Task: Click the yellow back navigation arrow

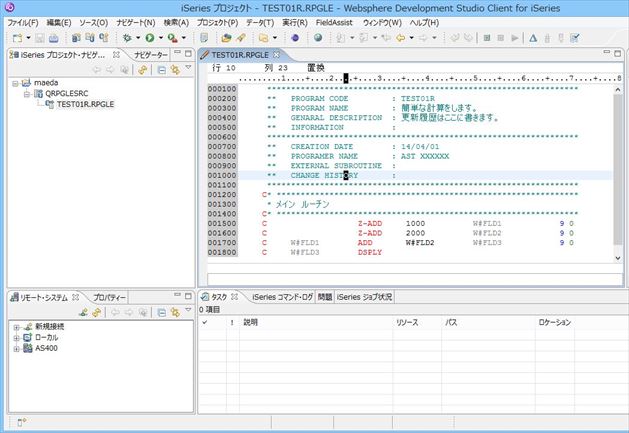Action: pyautogui.click(x=400, y=38)
